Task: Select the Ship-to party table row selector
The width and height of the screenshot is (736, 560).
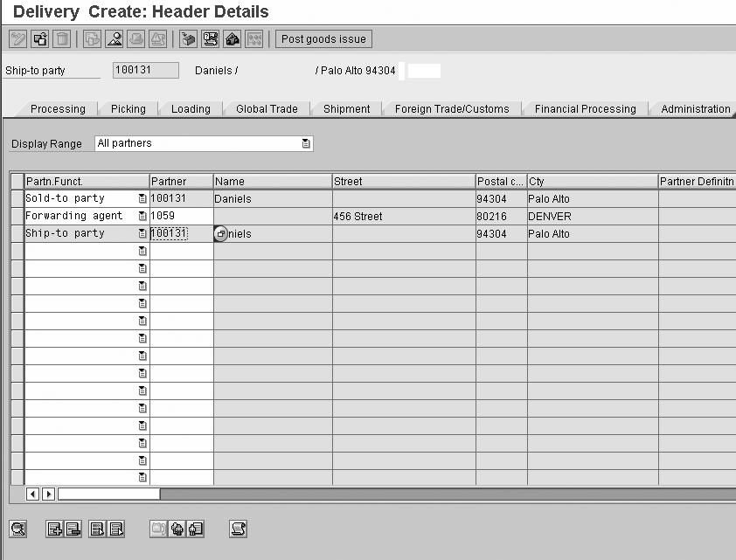Action: (x=17, y=233)
